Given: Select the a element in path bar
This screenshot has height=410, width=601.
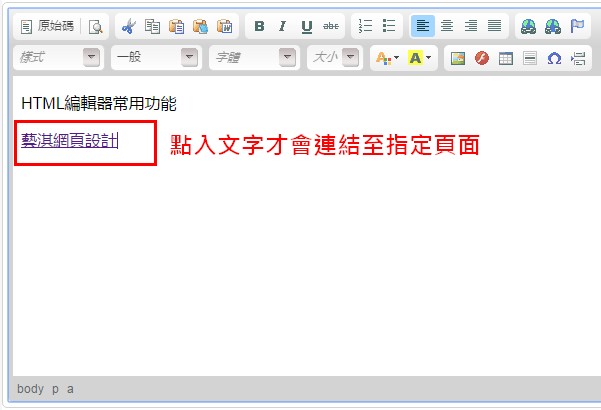Looking at the screenshot, I should tap(70, 389).
